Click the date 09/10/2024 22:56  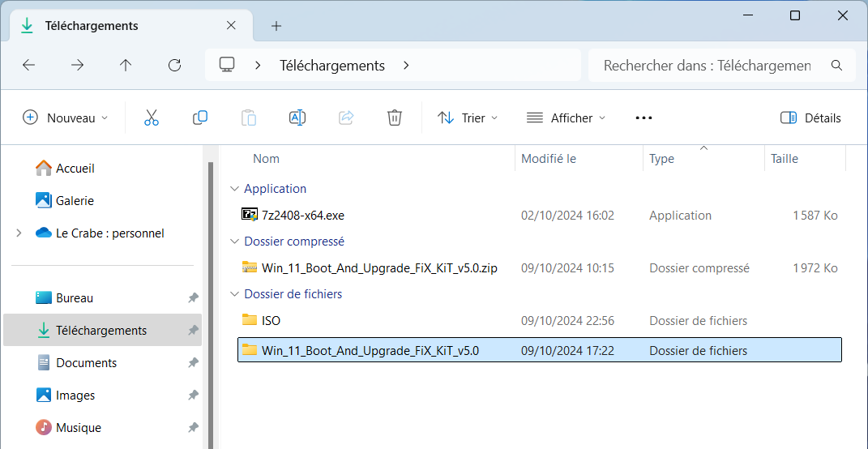point(567,321)
